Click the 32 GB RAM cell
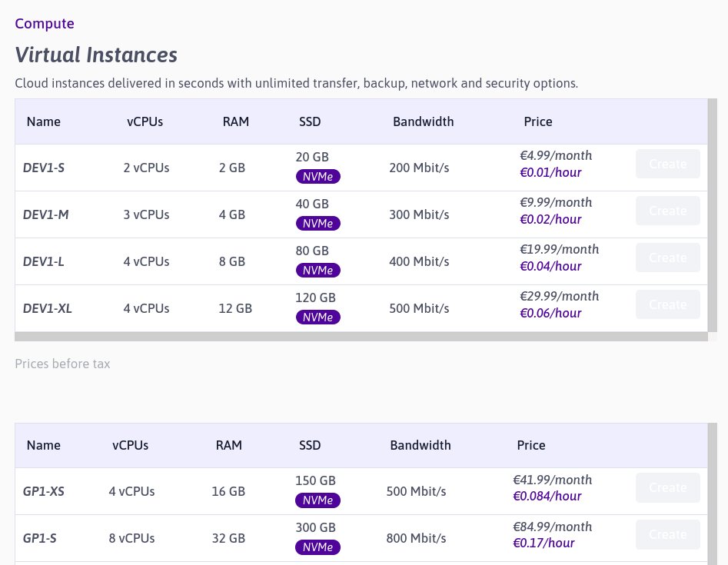This screenshot has width=728, height=565. point(228,538)
